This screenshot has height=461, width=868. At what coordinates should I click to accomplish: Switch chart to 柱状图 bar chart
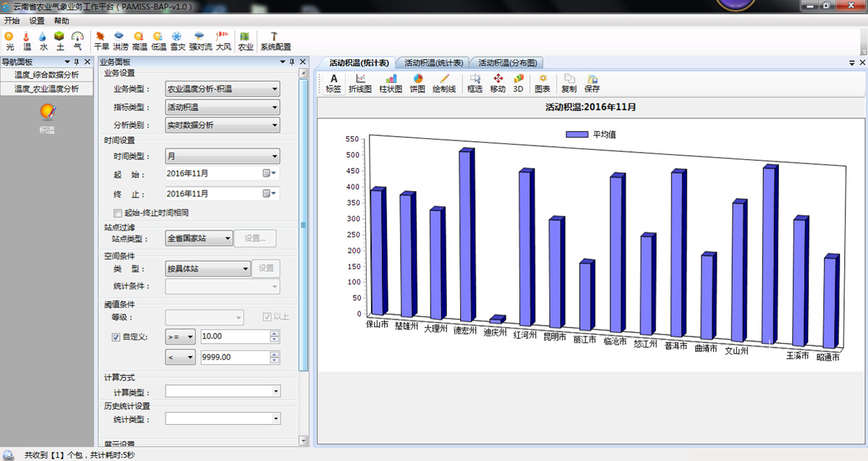tap(391, 83)
